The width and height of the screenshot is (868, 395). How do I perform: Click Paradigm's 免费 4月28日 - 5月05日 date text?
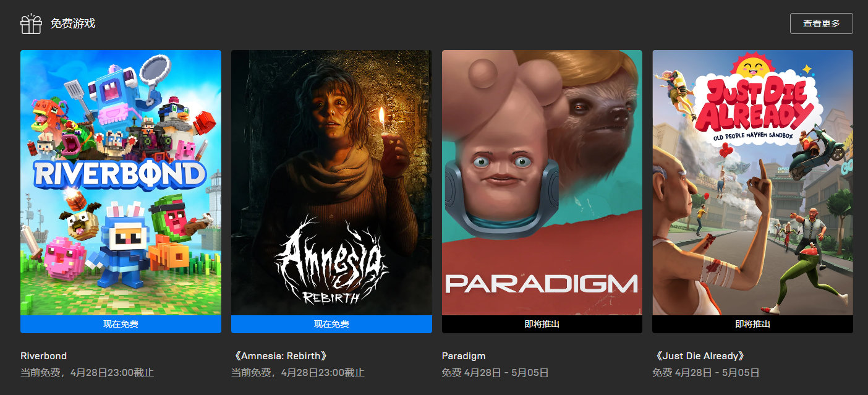495,373
